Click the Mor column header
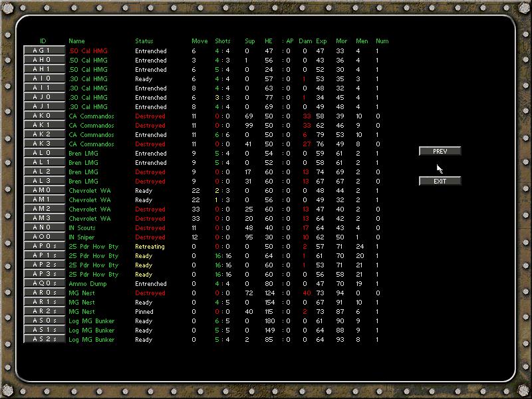Screen dimensions: 532x399 342,41
